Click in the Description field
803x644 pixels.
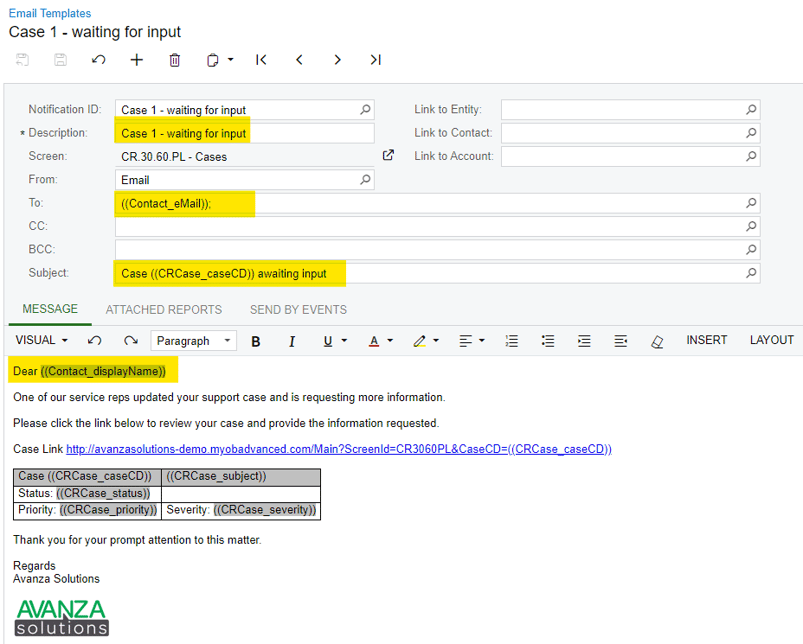pyautogui.click(x=245, y=133)
